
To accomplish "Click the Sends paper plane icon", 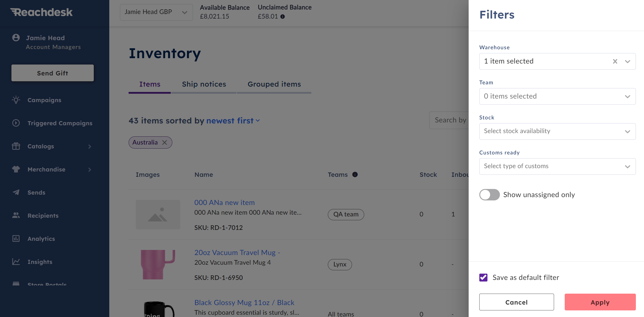I will pyautogui.click(x=16, y=192).
